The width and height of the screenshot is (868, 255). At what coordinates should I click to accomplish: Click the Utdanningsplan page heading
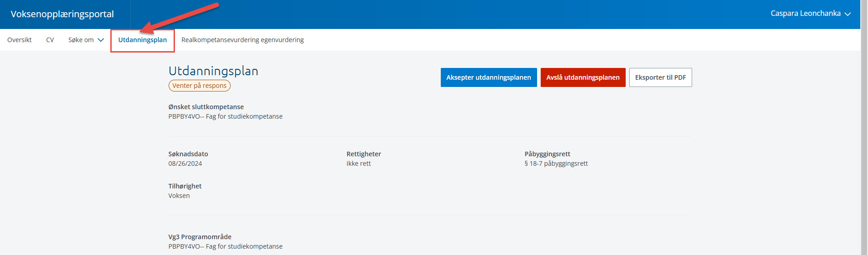(x=213, y=71)
